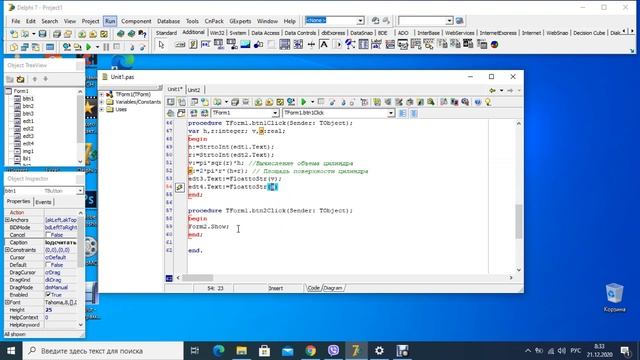Select the Standard component palette tab
Viewport: 640px width, 360px height.
[x=166, y=33]
